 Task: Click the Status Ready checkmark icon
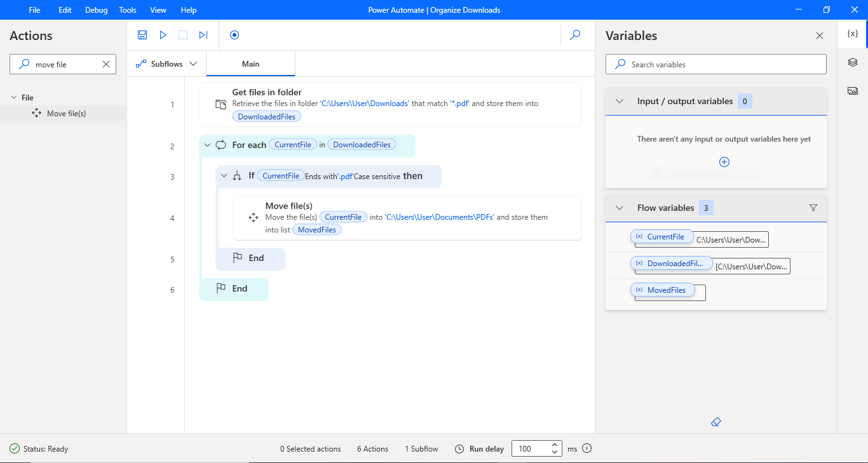(x=15, y=448)
